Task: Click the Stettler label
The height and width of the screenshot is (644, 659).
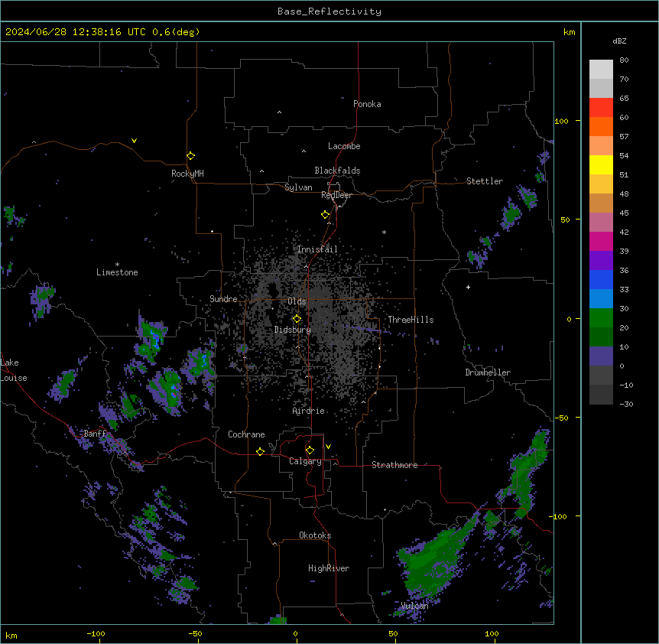Action: tap(485, 181)
